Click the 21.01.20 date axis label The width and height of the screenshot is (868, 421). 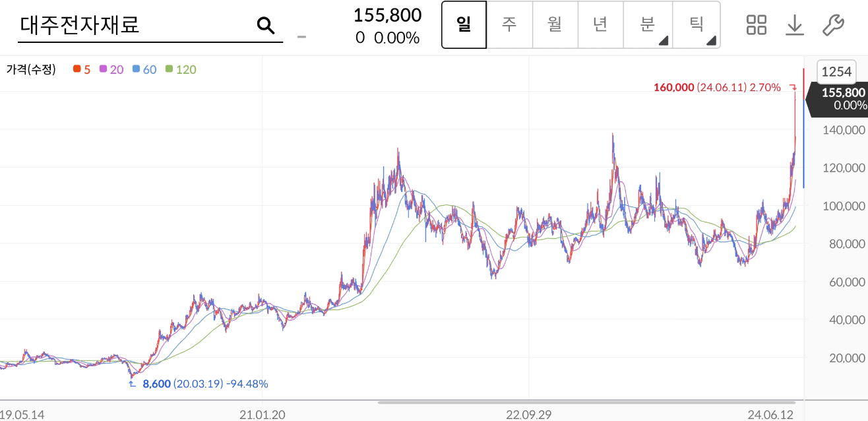(x=263, y=414)
